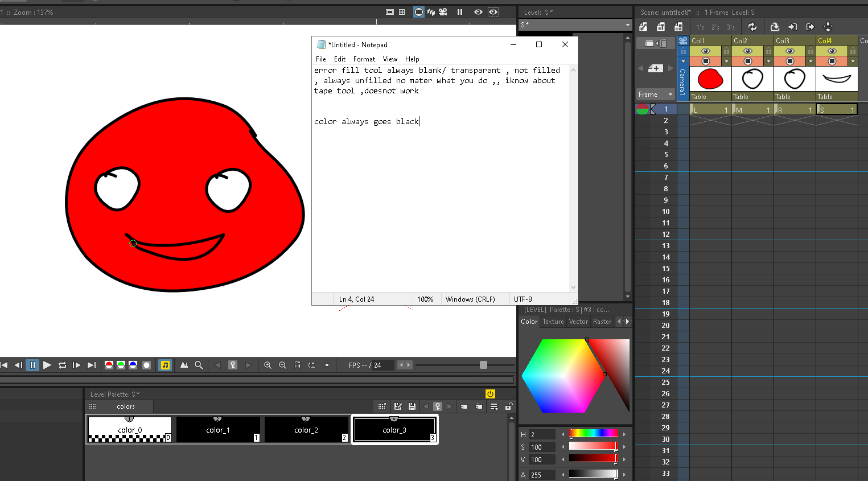Image resolution: width=868 pixels, height=481 pixels.
Task: Select the Locator magnifier icon in playback bar
Action: point(198,365)
